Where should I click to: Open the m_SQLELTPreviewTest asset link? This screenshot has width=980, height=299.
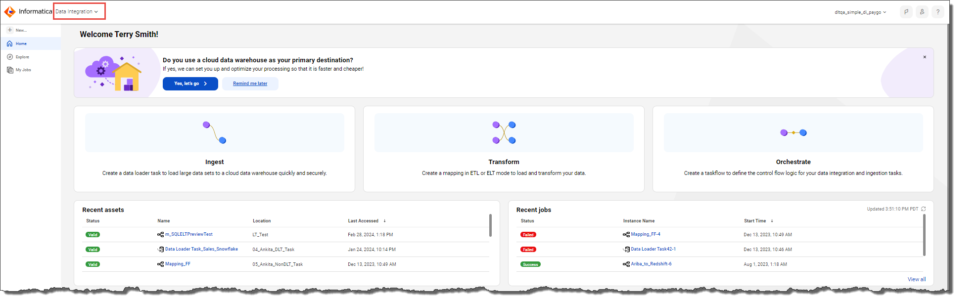point(189,234)
